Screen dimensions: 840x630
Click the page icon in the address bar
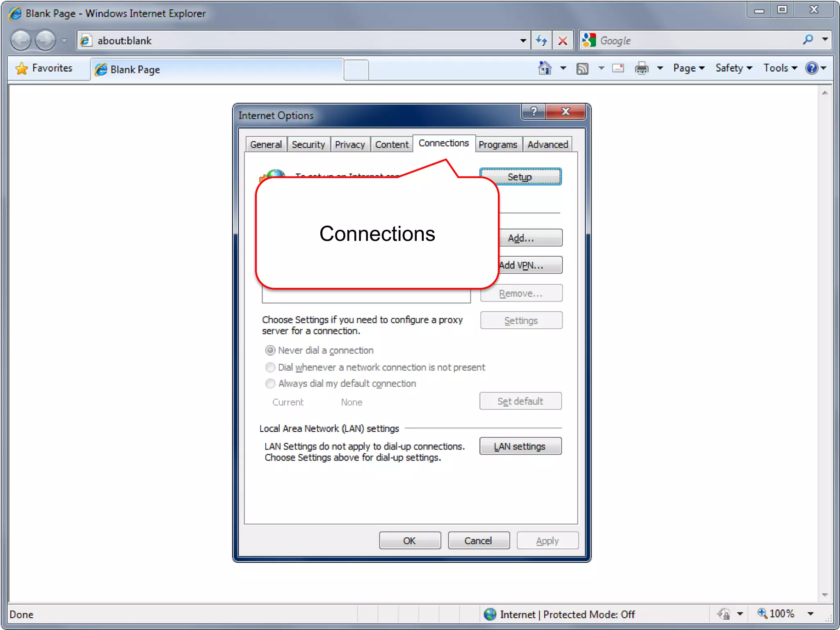[85, 40]
